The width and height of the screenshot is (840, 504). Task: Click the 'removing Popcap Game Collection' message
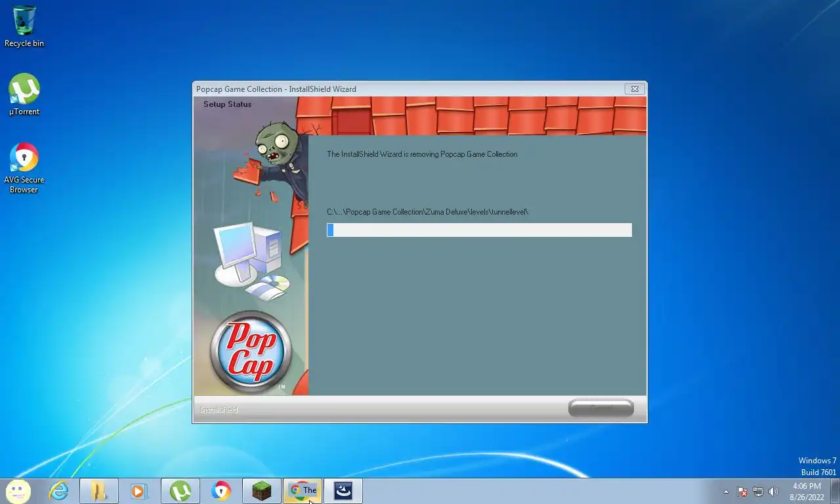pos(422,154)
